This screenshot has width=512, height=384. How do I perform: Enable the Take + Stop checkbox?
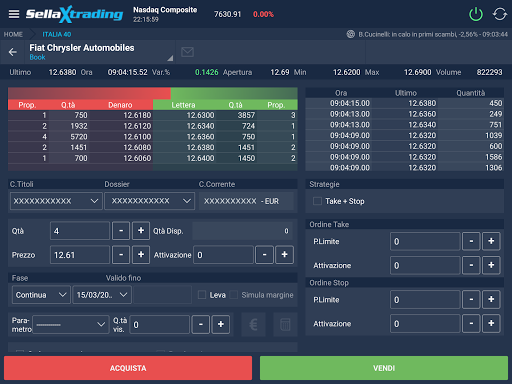coord(317,201)
